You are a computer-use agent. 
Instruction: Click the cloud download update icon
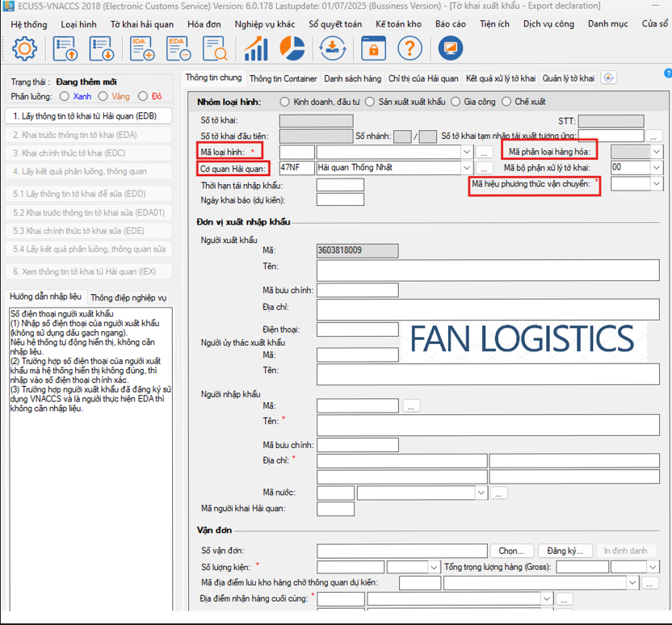tap(333, 48)
